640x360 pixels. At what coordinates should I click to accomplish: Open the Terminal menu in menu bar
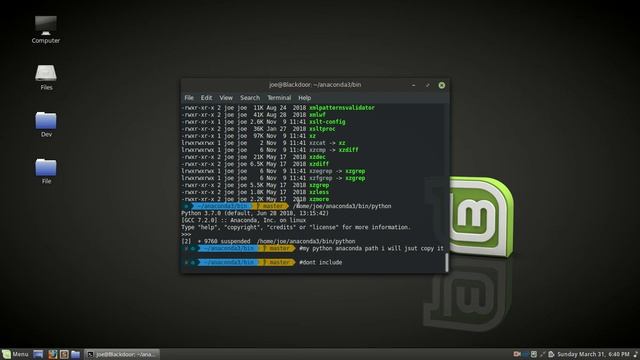point(279,98)
